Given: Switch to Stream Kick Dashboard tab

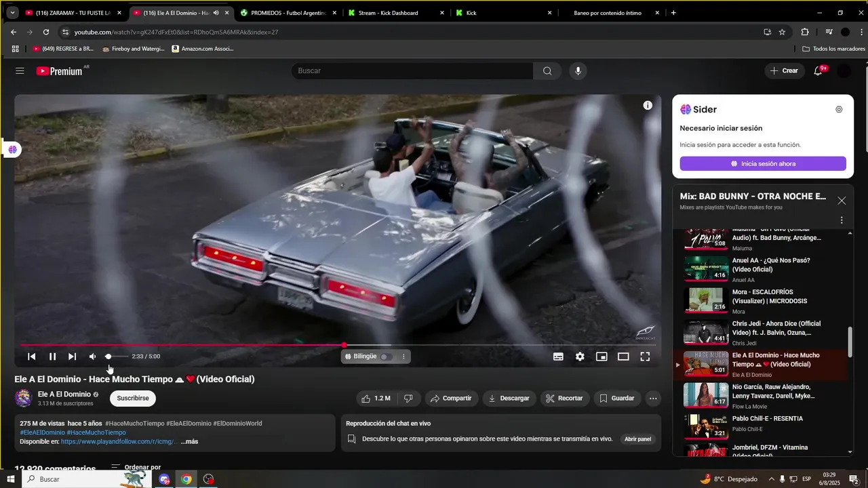Looking at the screenshot, I should [x=395, y=13].
